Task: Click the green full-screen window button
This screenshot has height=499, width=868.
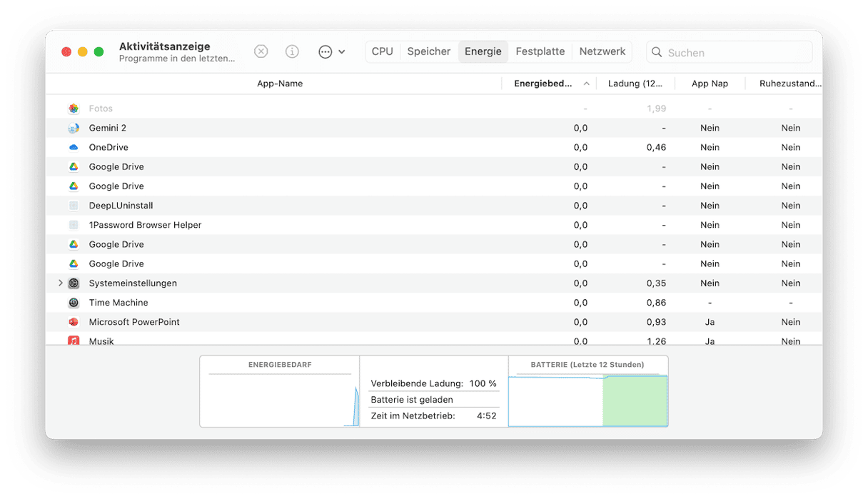Action: pyautogui.click(x=99, y=52)
